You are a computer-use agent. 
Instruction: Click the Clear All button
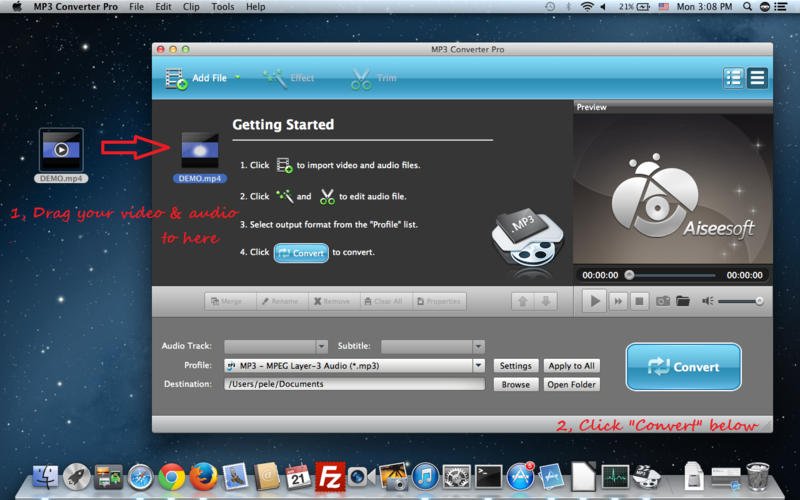tap(384, 302)
